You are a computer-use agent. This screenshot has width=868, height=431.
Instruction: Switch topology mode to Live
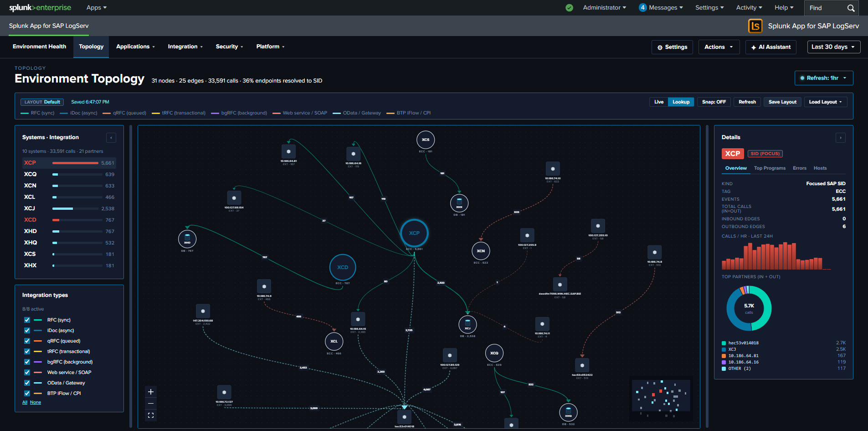(659, 102)
